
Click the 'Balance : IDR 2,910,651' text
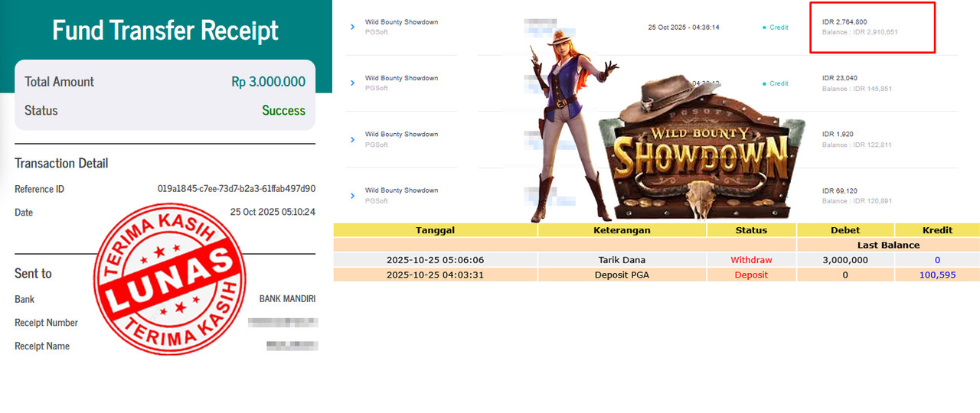pyautogui.click(x=858, y=32)
